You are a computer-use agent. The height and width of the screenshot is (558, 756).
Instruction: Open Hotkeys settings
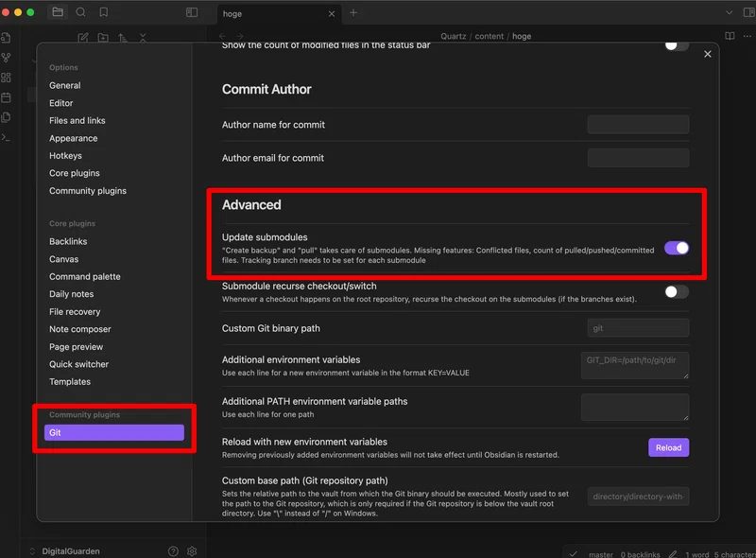(x=65, y=156)
